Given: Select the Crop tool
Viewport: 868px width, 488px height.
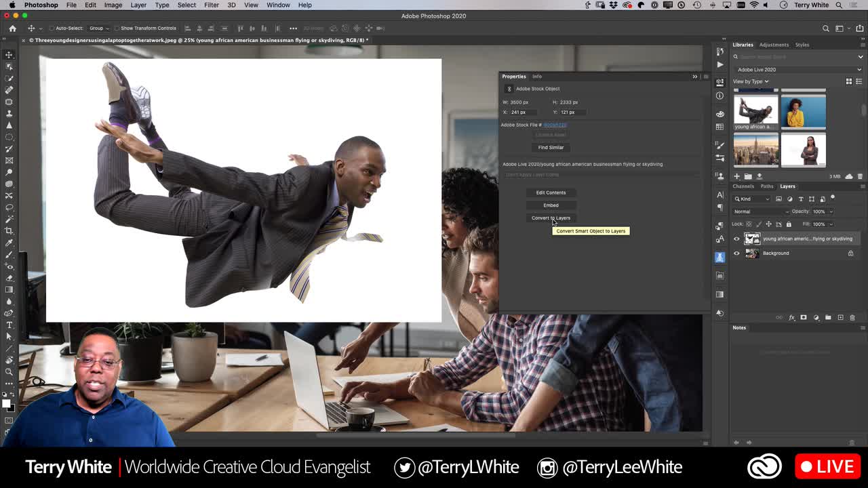Looking at the screenshot, I should 9,230.
